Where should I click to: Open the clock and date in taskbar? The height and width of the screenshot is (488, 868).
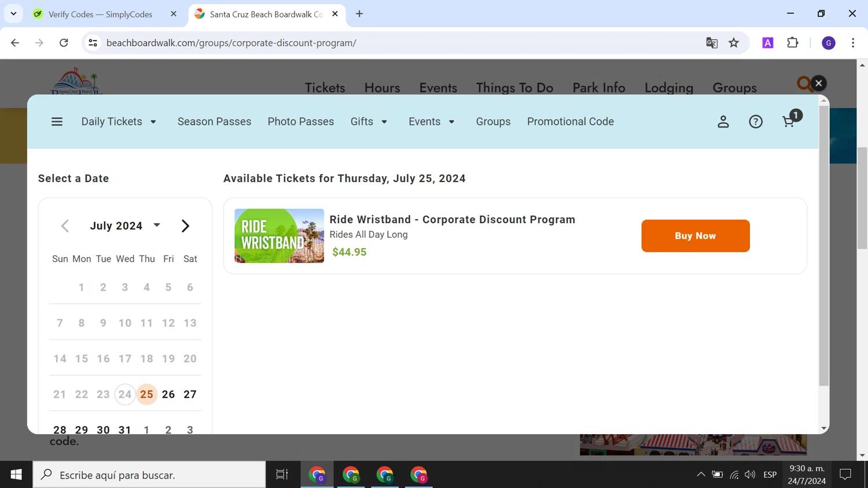click(807, 475)
